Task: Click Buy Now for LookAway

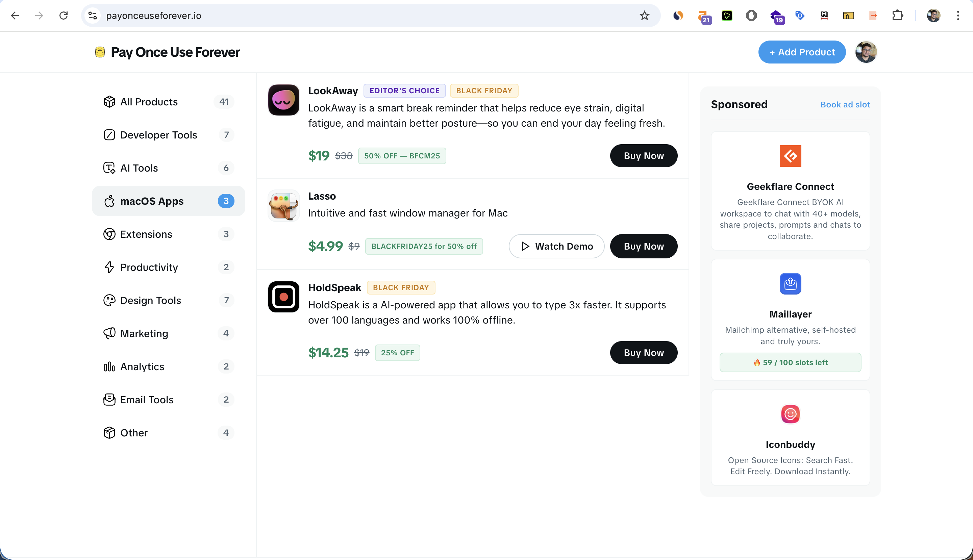Action: pos(643,156)
